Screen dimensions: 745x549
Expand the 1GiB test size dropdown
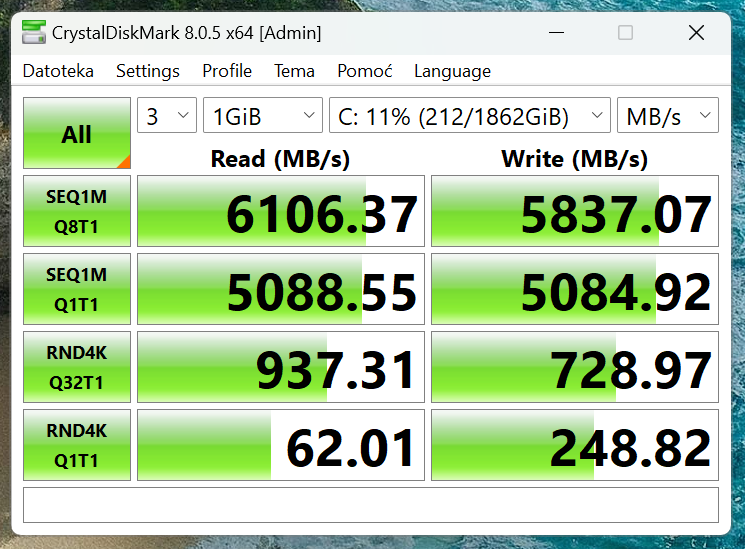click(262, 116)
